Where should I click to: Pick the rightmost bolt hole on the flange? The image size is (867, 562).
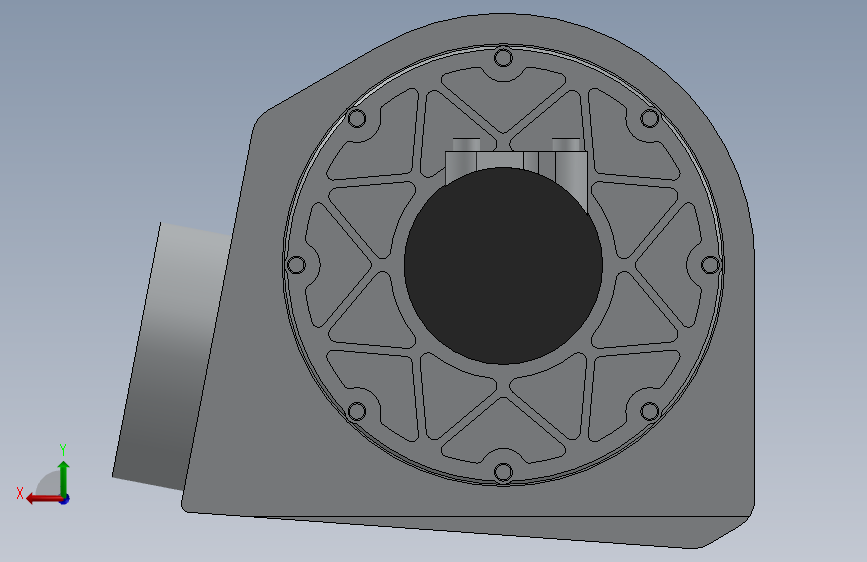711,265
